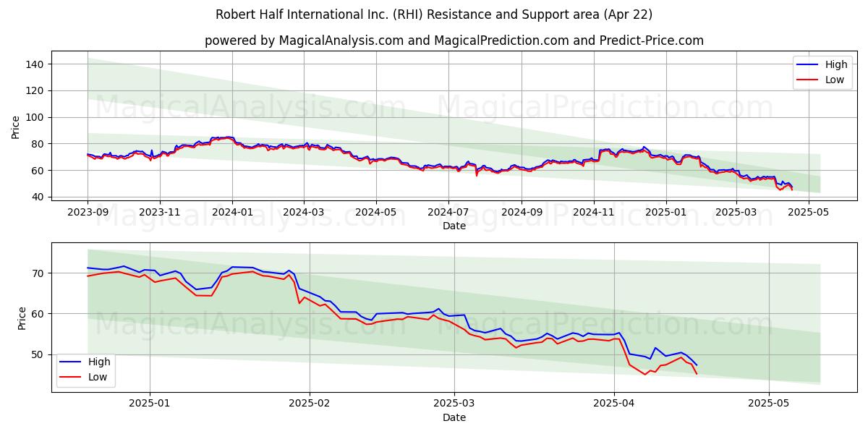Image resolution: width=868 pixels, height=434 pixels.
Task: Click the top chart x-axis label 2023-09
Action: click(88, 213)
